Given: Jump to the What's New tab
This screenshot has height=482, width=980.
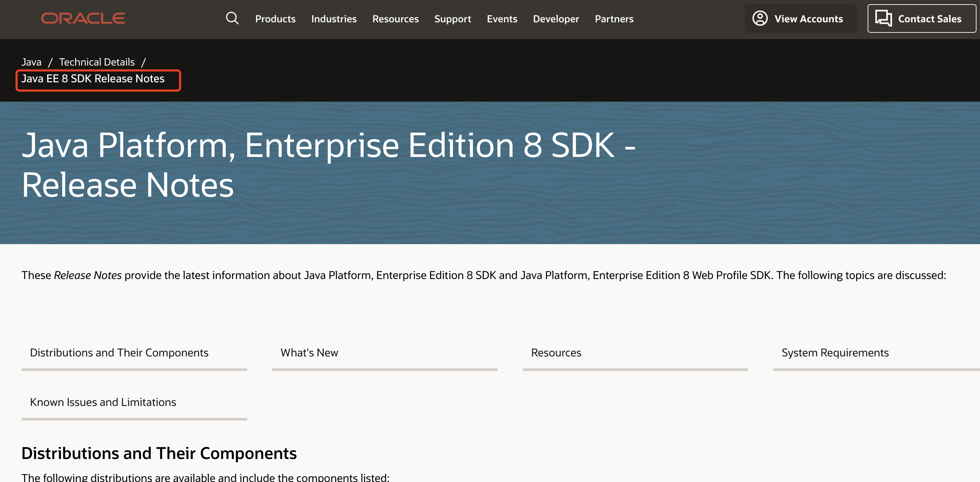Looking at the screenshot, I should [x=309, y=353].
